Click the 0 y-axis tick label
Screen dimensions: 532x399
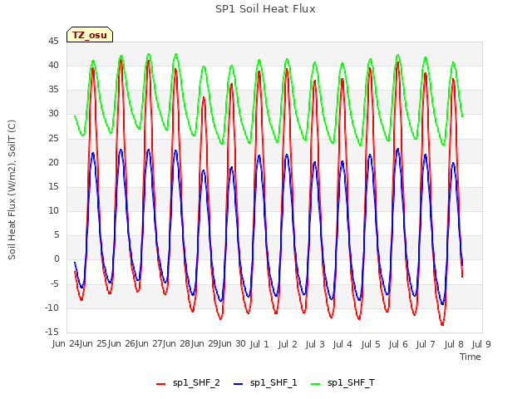57,259
